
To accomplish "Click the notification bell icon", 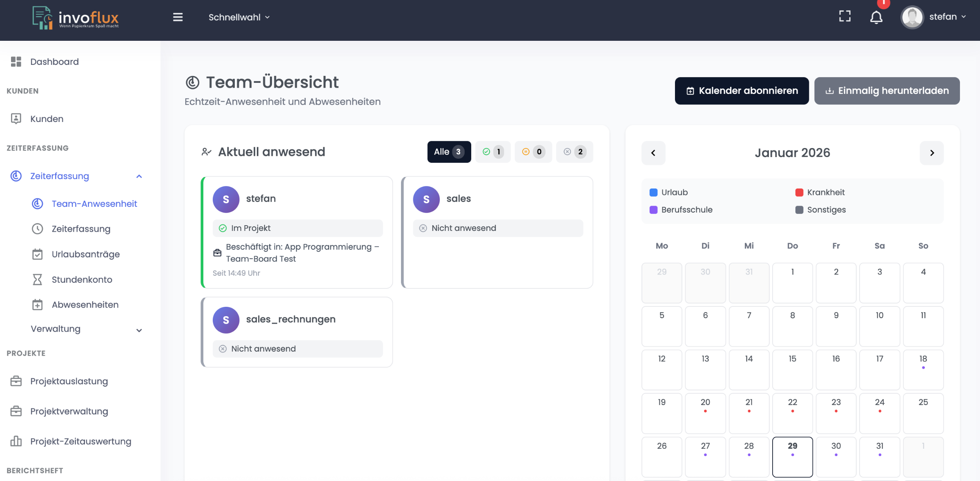I will click(x=876, y=17).
